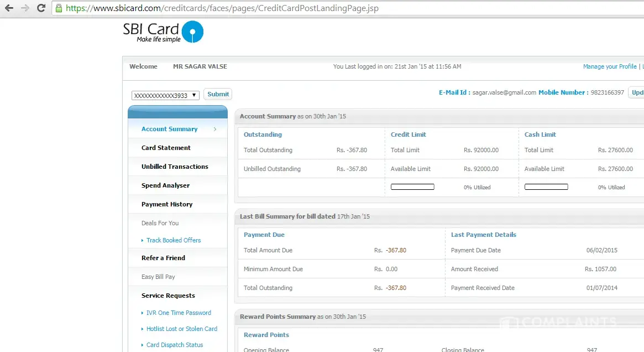Open the SBI Card logo homepage

click(163, 32)
